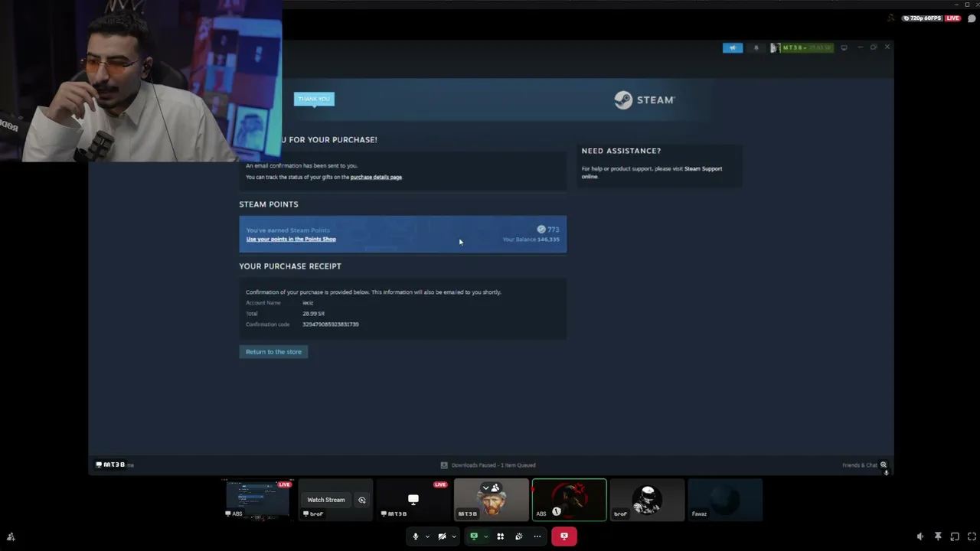Open microphone options dropdown arrow
The image size is (980, 551).
[x=427, y=536]
